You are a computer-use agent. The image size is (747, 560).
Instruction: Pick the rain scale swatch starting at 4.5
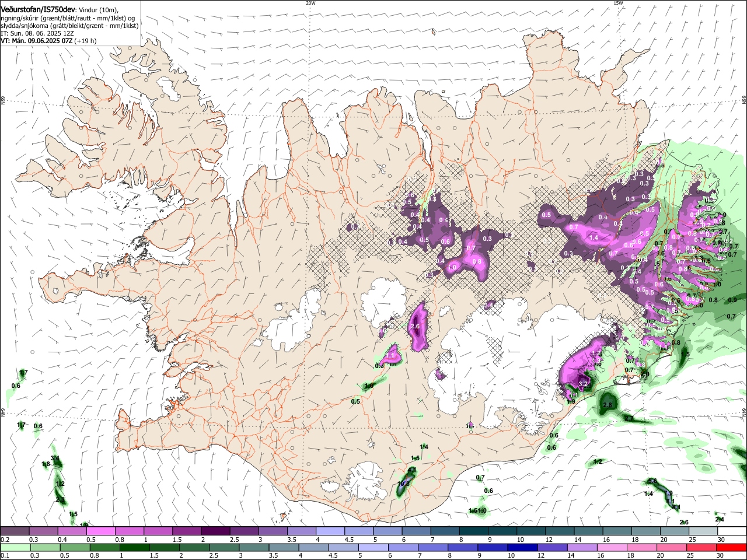pos(343,547)
